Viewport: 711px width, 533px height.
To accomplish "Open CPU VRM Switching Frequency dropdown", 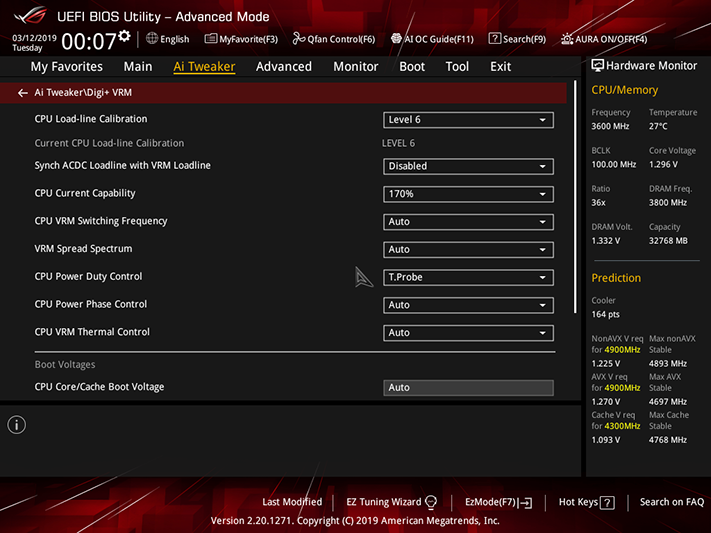I will coord(468,222).
